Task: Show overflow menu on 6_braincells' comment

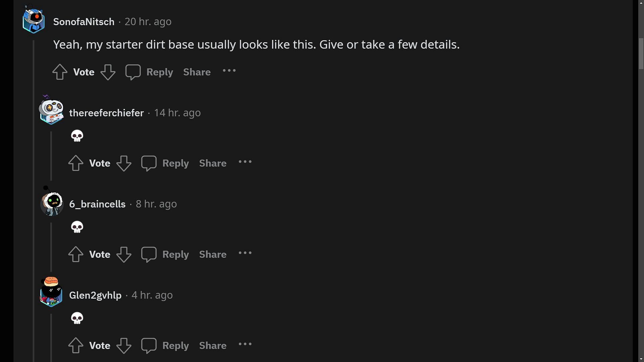Action: (245, 253)
